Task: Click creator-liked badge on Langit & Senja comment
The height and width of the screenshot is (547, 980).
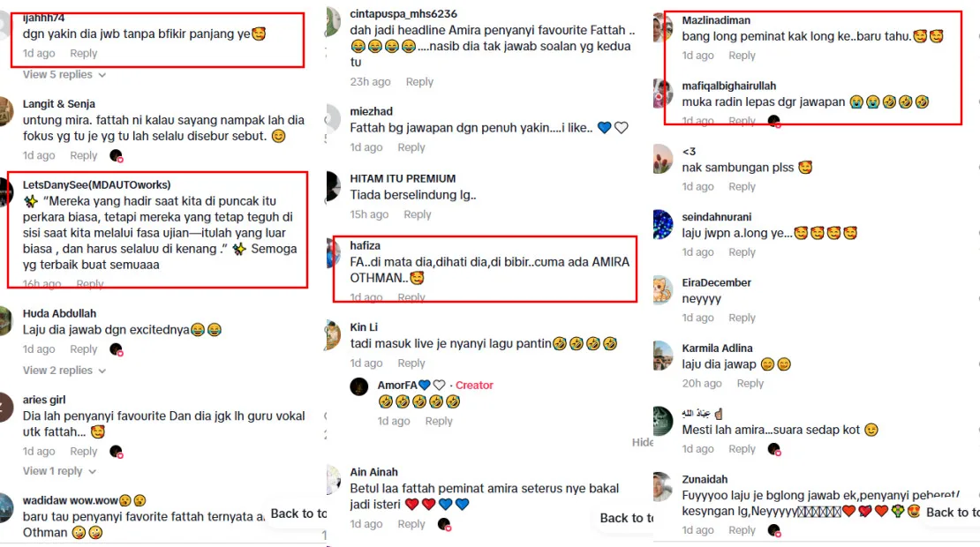Action: pos(117,155)
